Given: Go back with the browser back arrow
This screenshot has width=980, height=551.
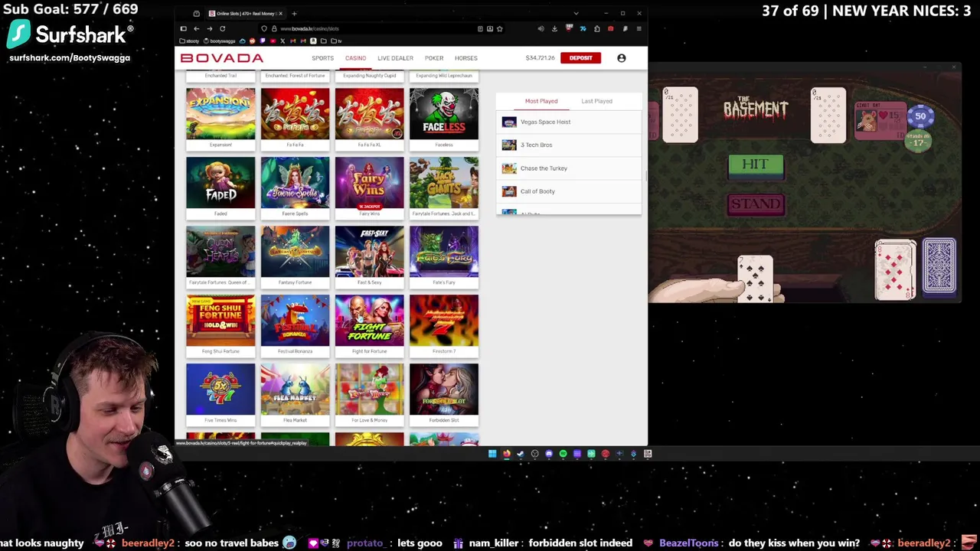Looking at the screenshot, I should 197,28.
